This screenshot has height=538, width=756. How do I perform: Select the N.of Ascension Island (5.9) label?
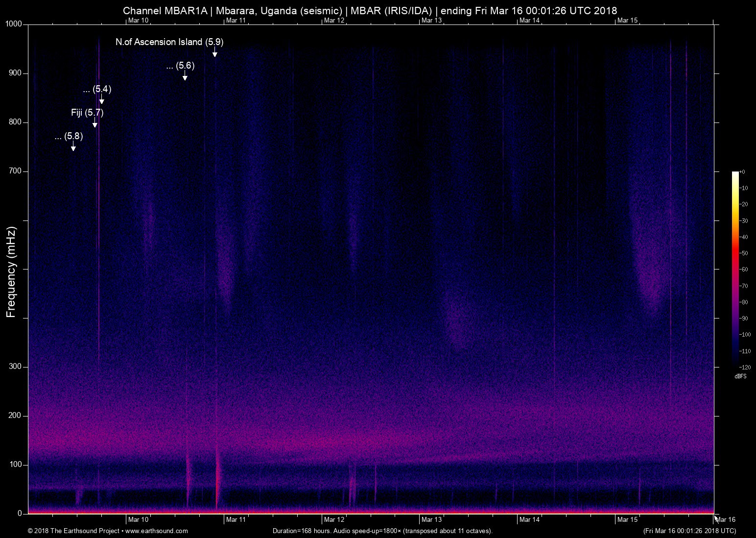169,42
